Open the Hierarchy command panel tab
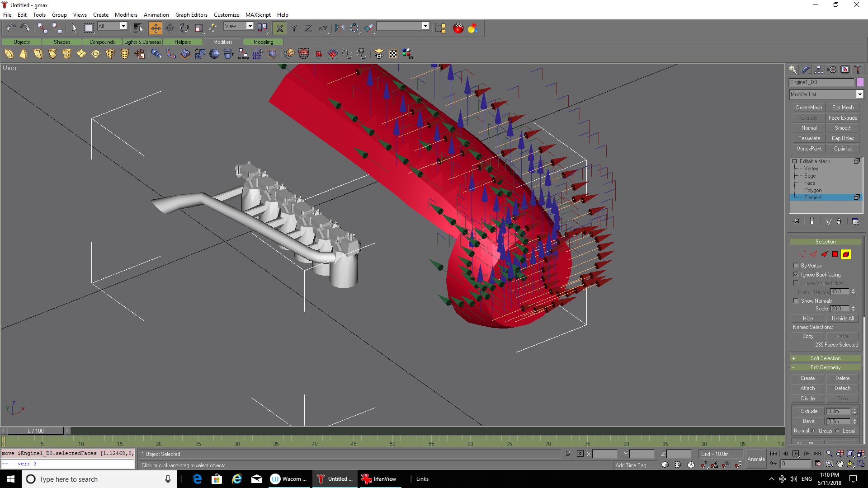The image size is (868, 488). pyautogui.click(x=819, y=70)
